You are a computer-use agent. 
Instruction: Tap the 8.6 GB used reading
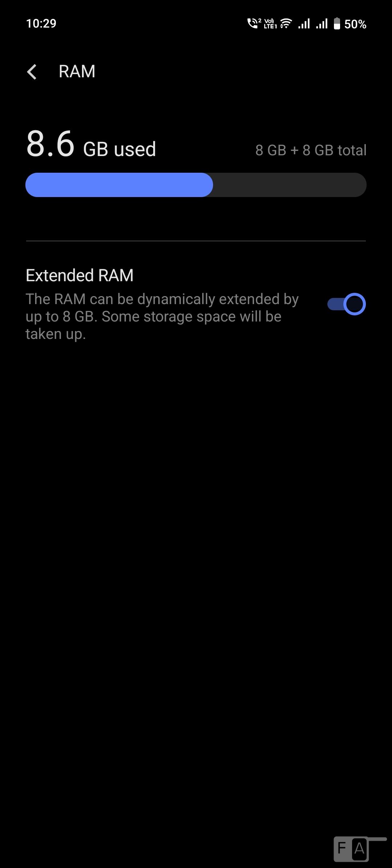point(91,144)
